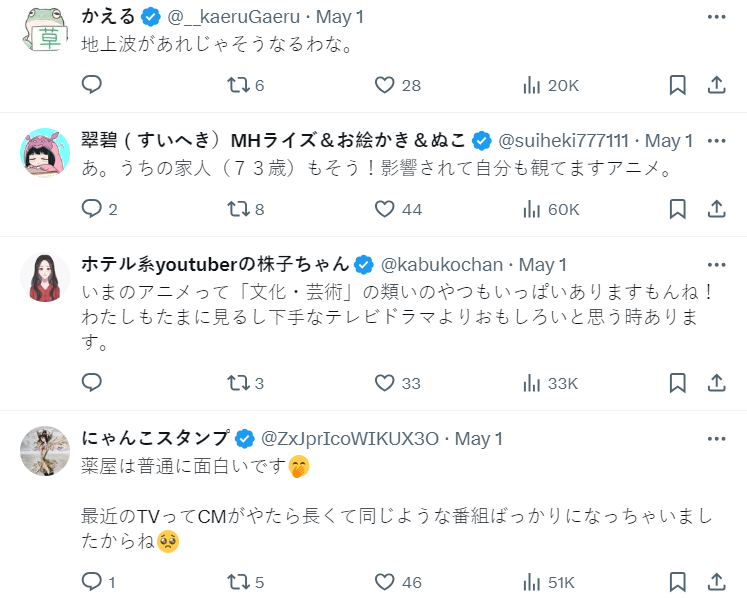Bookmark かえる's tweet
Viewport: 747px width, 598px height.
(x=677, y=86)
